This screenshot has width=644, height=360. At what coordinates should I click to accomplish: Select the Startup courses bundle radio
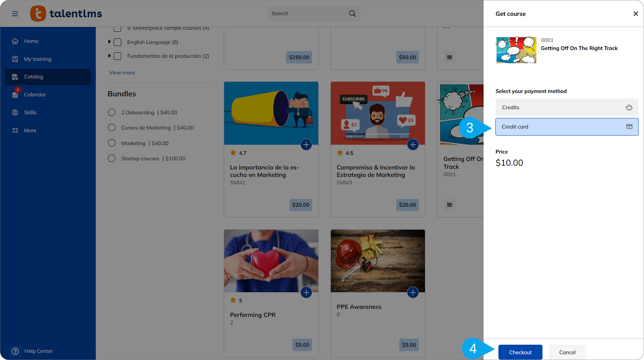point(112,158)
